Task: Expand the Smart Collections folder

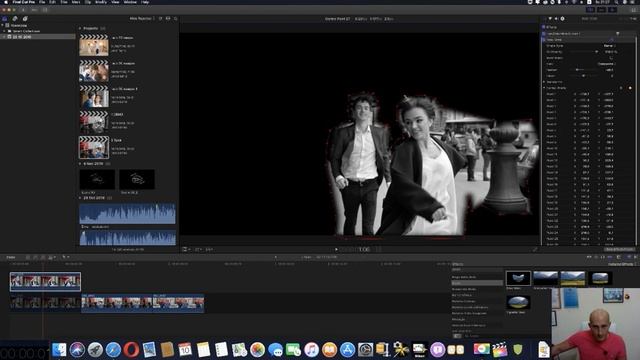Action: point(4,31)
